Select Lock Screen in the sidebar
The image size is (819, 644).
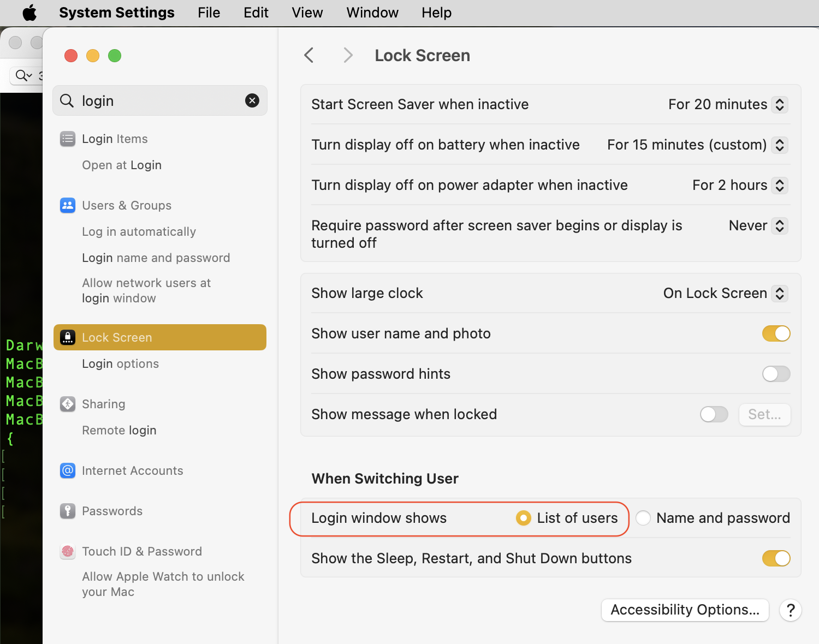(x=160, y=337)
